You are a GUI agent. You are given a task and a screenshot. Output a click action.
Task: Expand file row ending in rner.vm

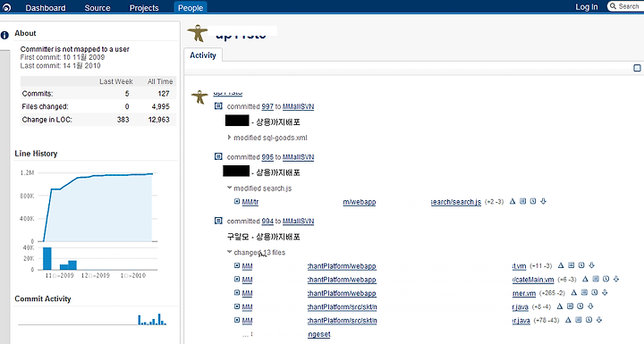[x=237, y=293]
